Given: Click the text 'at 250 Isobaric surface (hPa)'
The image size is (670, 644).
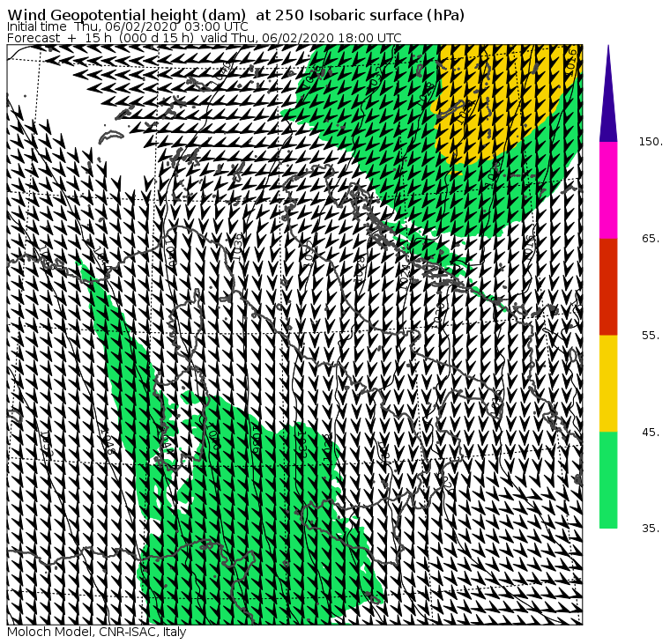Looking at the screenshot, I should (361, 15).
